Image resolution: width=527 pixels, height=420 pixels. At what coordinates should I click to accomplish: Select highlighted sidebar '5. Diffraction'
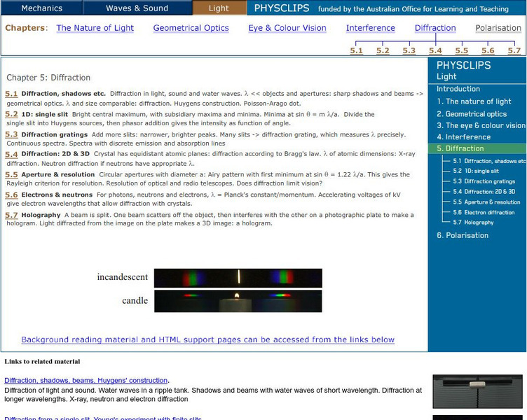coord(477,148)
